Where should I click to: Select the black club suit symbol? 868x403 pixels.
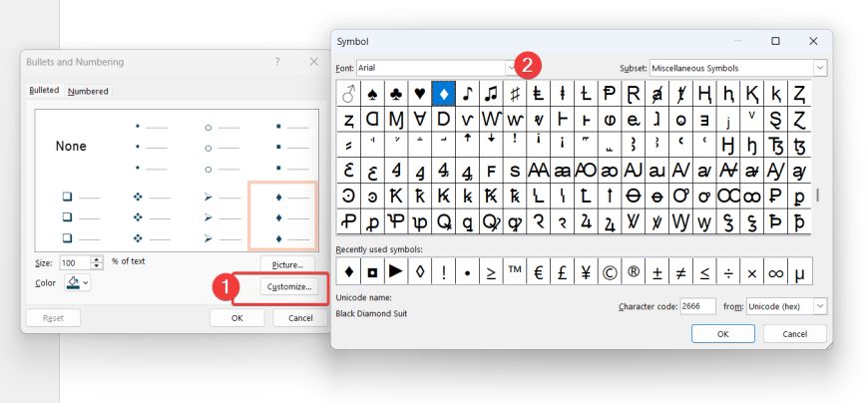(x=396, y=94)
